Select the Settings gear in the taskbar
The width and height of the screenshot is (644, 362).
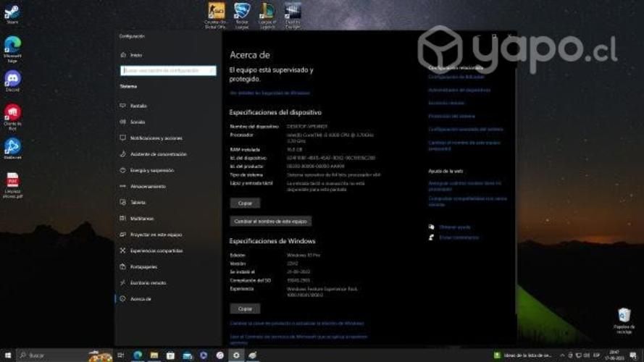[236, 355]
